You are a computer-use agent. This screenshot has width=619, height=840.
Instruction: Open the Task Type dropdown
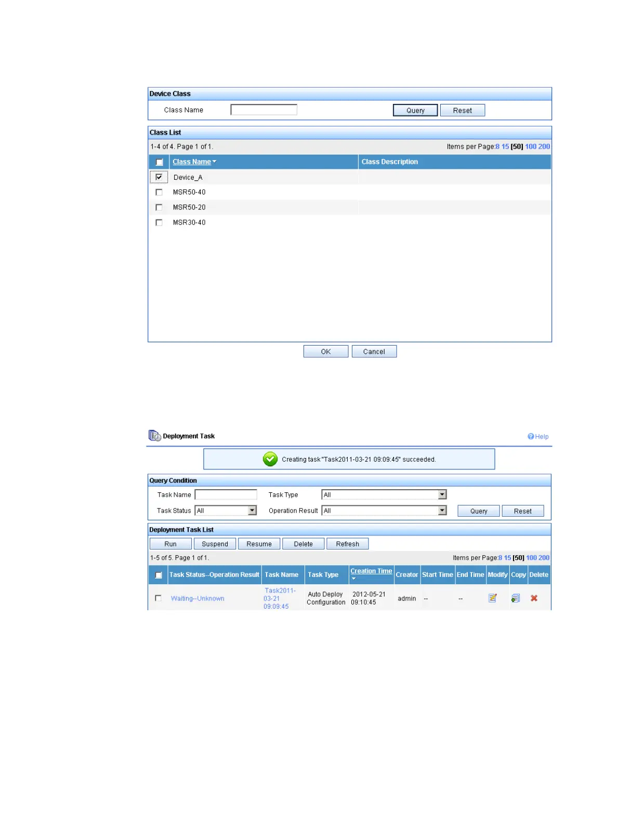click(x=384, y=495)
